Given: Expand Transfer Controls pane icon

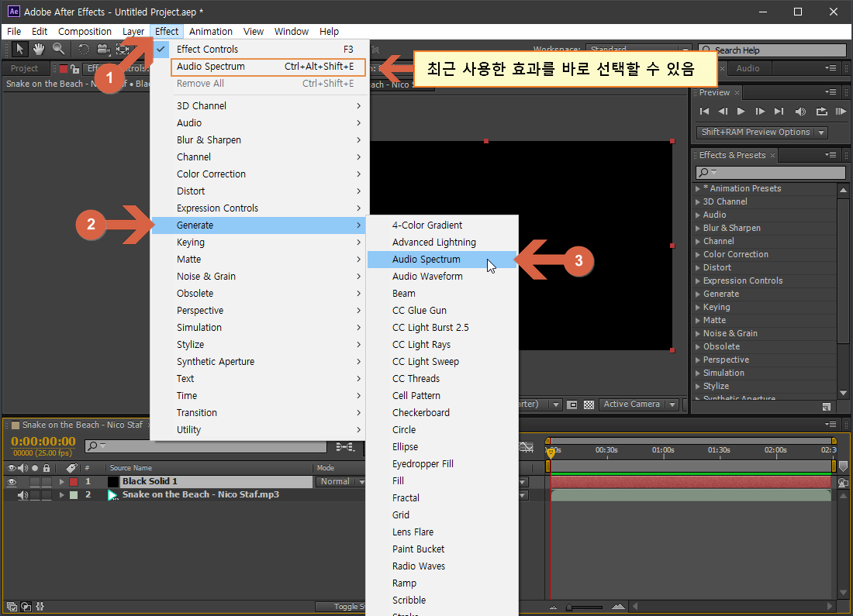Looking at the screenshot, I should click(26, 606).
